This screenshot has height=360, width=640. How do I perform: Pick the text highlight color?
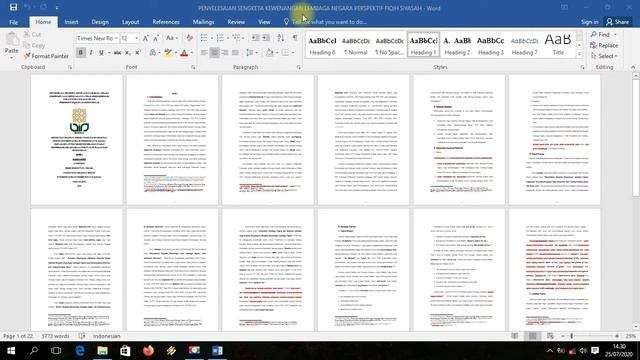coord(168,53)
